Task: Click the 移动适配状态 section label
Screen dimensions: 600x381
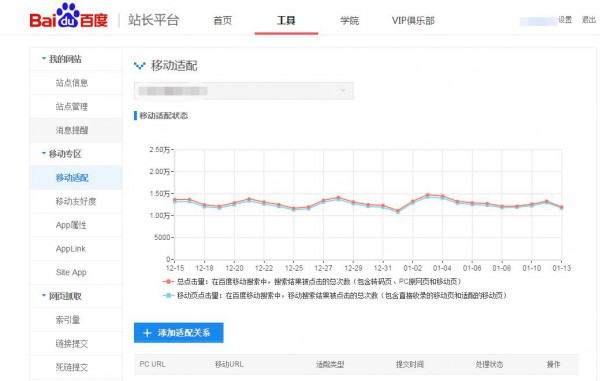Action: [x=163, y=116]
